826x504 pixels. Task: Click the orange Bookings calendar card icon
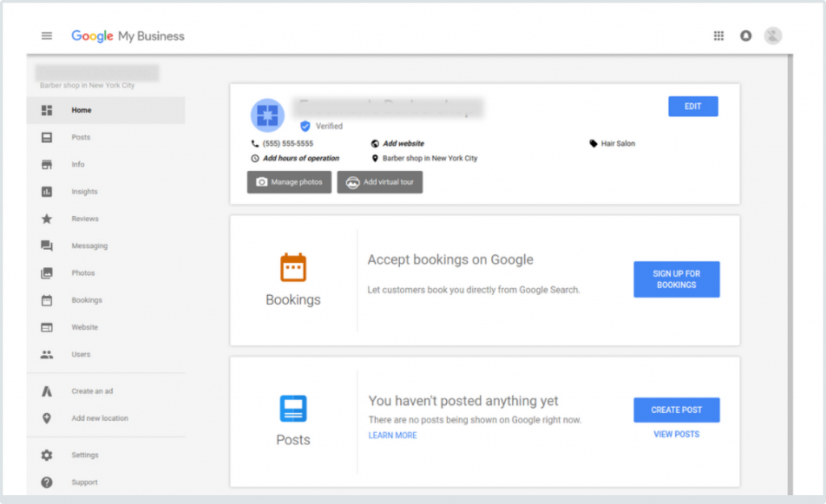[x=293, y=268]
